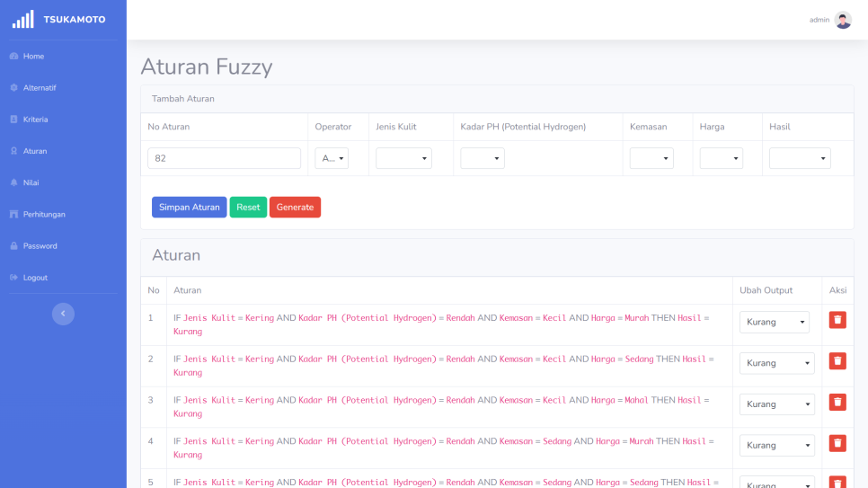868x488 pixels.
Task: Select the Kemasan dropdown
Action: (651, 158)
